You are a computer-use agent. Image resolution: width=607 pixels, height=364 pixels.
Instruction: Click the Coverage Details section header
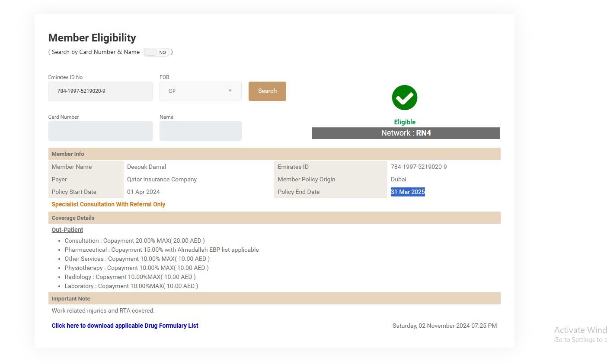pos(275,218)
